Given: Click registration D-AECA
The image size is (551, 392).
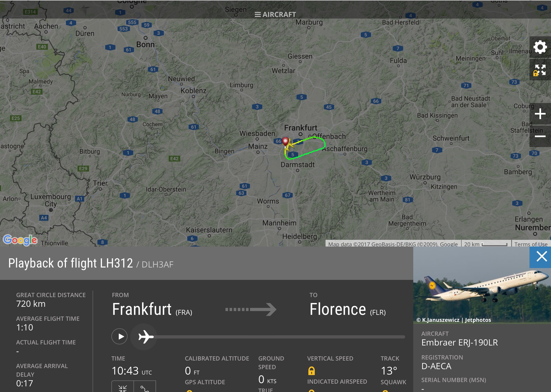Looking at the screenshot, I should point(436,366).
